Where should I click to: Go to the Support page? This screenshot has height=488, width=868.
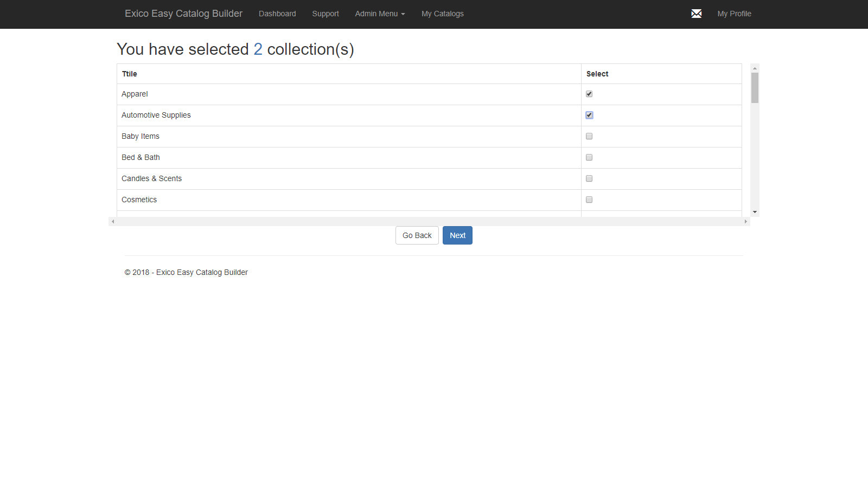pyautogui.click(x=325, y=14)
